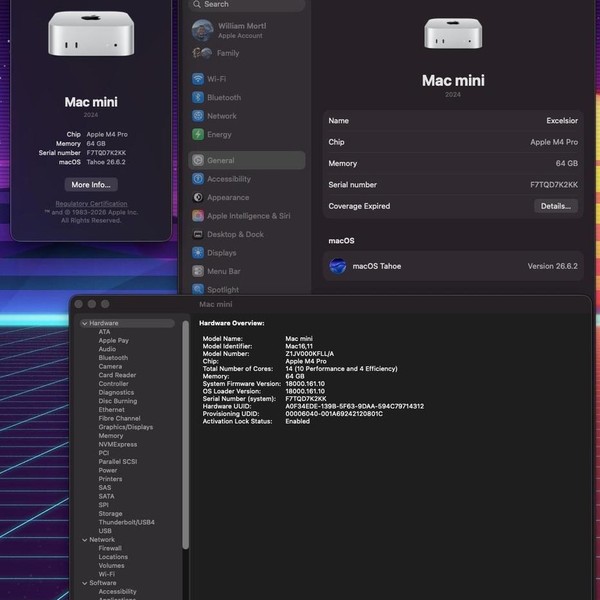Click Serial number value in System Settings

click(x=554, y=185)
